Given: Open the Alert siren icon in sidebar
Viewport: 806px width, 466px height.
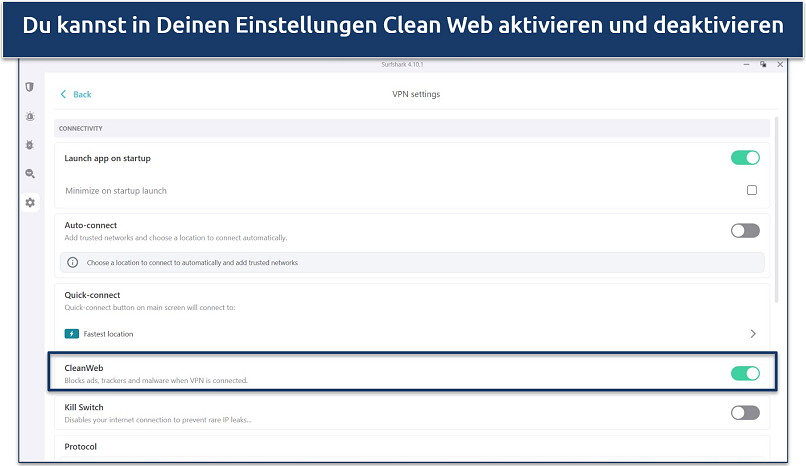Looking at the screenshot, I should tap(30, 116).
